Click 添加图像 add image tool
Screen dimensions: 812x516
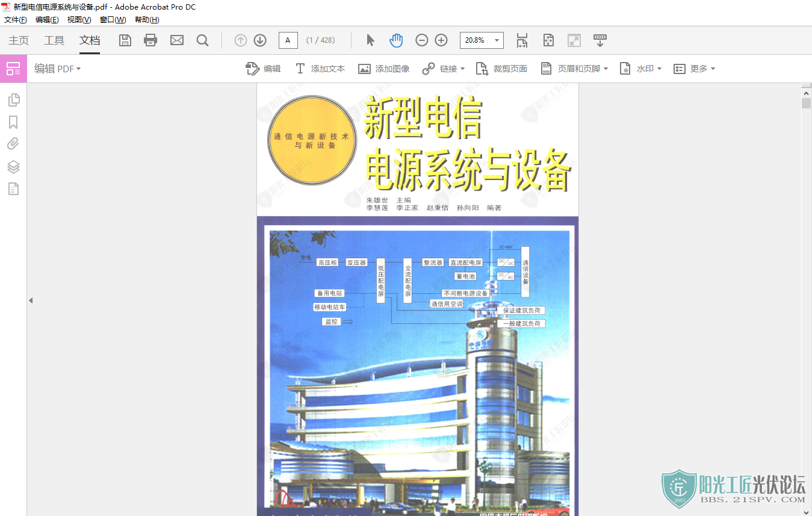[384, 69]
